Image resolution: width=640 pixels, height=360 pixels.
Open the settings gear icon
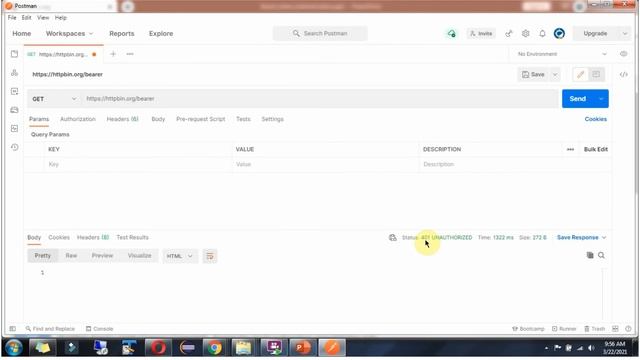coord(526,33)
